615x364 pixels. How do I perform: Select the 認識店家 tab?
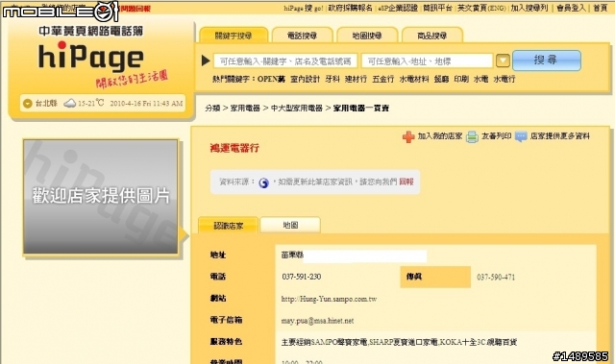[x=229, y=226]
